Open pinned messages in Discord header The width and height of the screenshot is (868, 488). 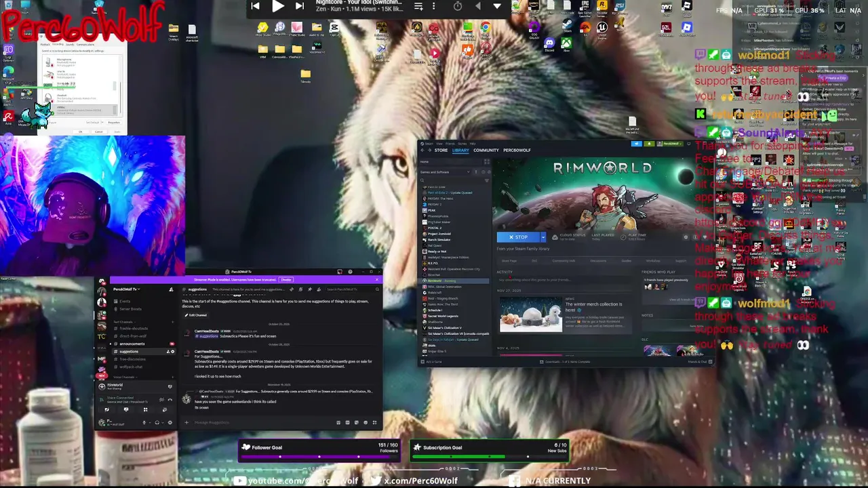[x=309, y=289]
